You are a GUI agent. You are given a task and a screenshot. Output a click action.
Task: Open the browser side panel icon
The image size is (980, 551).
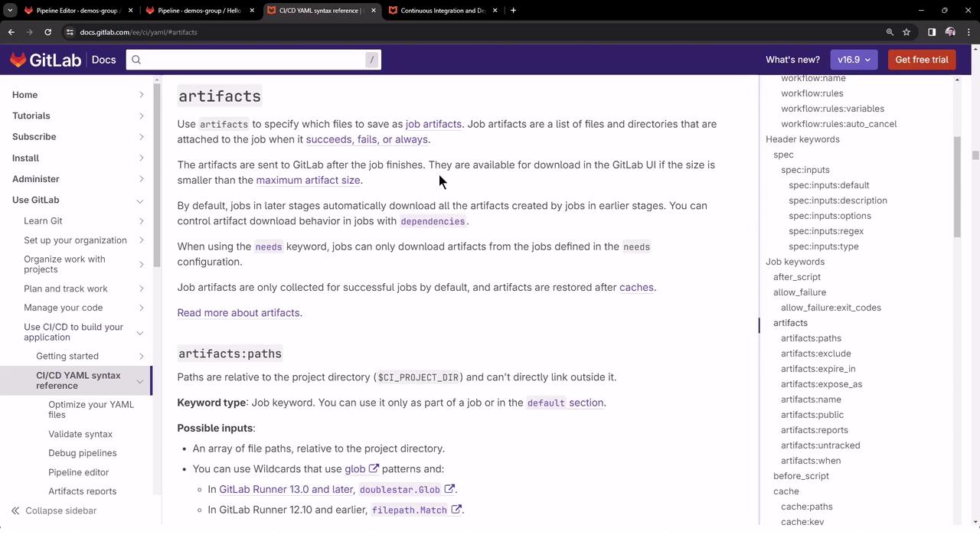click(x=932, y=32)
